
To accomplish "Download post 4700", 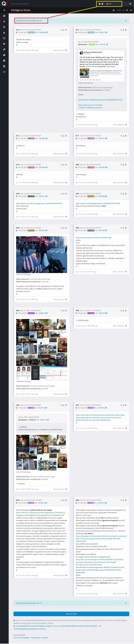I will [x=64, y=500].
